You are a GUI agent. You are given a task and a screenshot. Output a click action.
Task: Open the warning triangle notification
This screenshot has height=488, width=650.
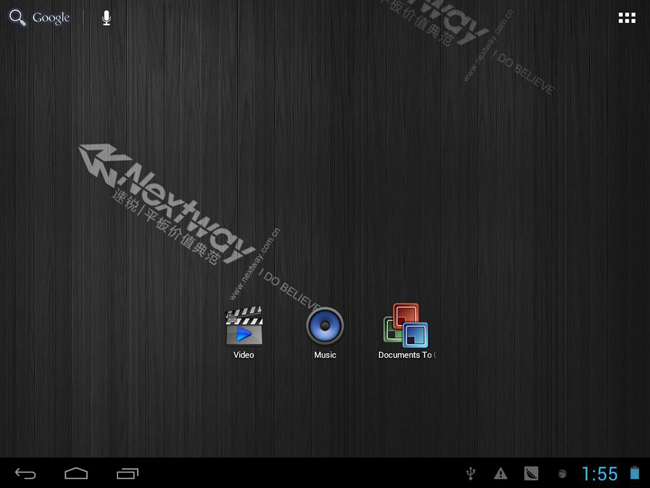tap(501, 473)
